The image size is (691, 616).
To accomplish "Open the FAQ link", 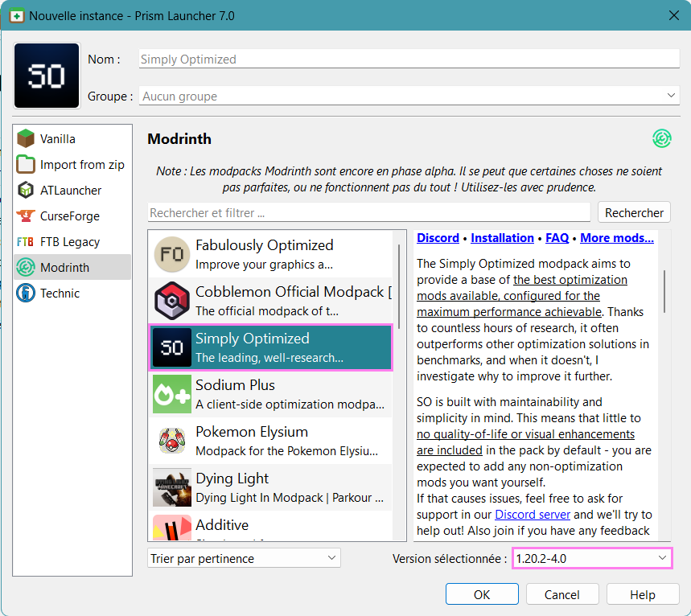I will 557,238.
